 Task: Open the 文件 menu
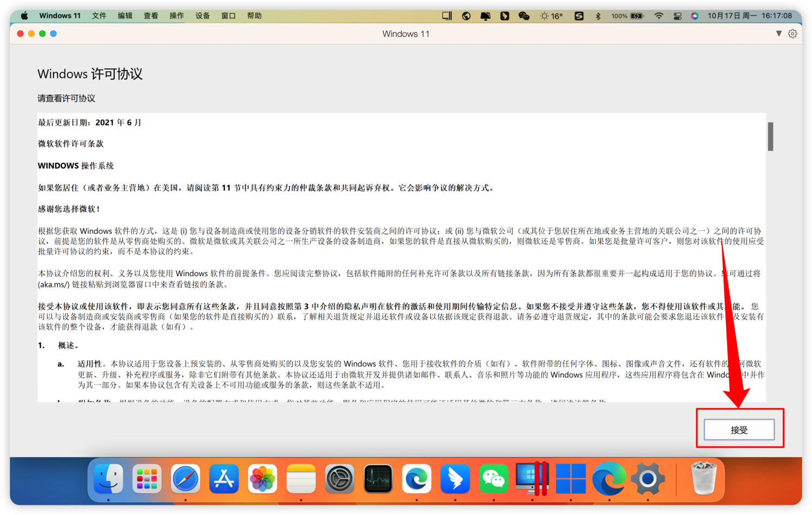pos(99,16)
